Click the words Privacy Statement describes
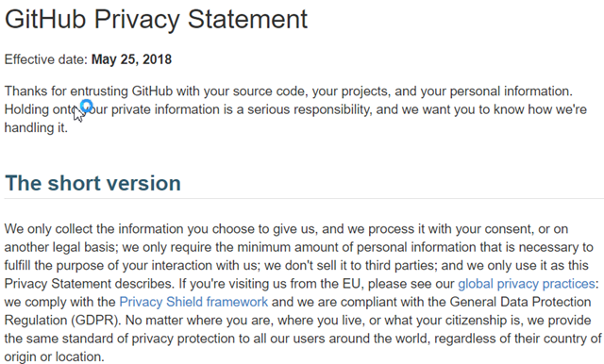The image size is (604, 364). pyautogui.click(x=89, y=284)
